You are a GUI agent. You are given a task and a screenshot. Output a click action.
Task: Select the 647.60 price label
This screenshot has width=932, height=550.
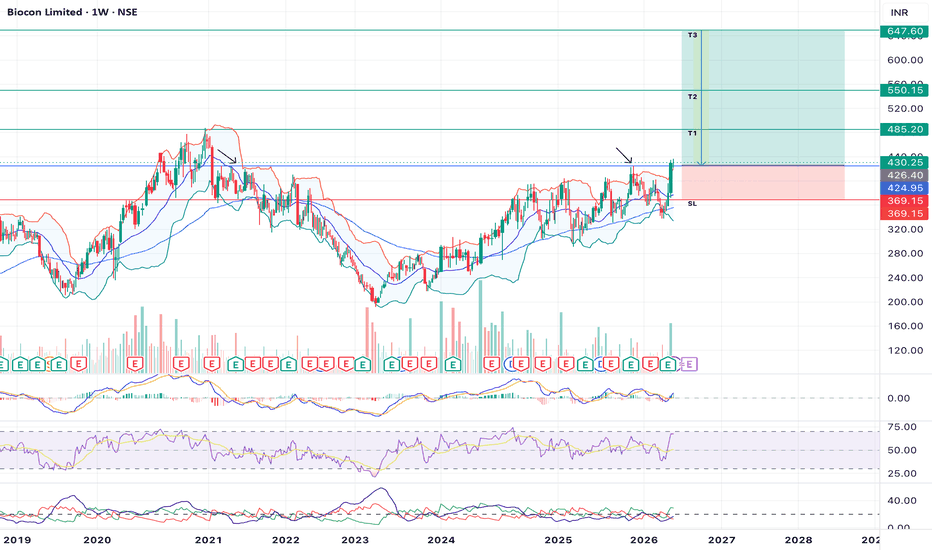pyautogui.click(x=905, y=31)
